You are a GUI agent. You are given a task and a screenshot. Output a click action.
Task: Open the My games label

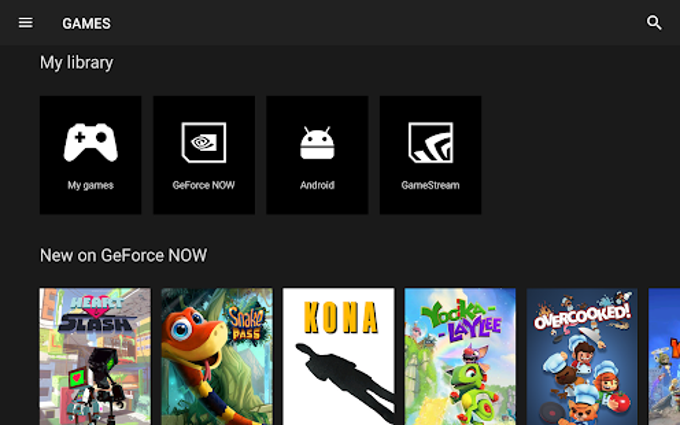click(90, 185)
